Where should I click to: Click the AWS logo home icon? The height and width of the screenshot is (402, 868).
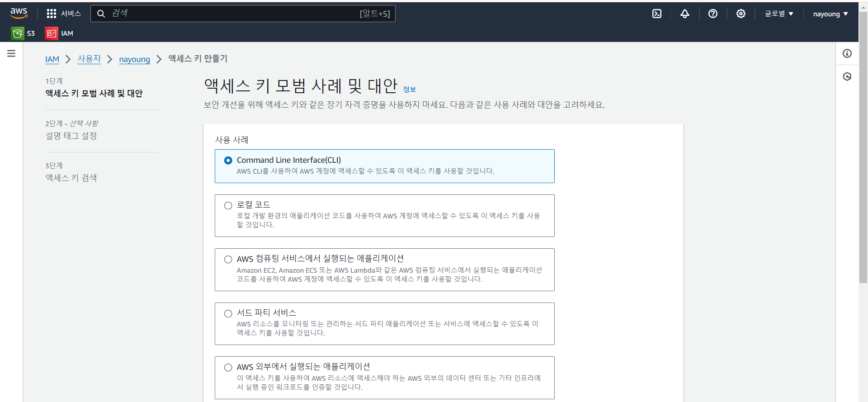point(19,14)
